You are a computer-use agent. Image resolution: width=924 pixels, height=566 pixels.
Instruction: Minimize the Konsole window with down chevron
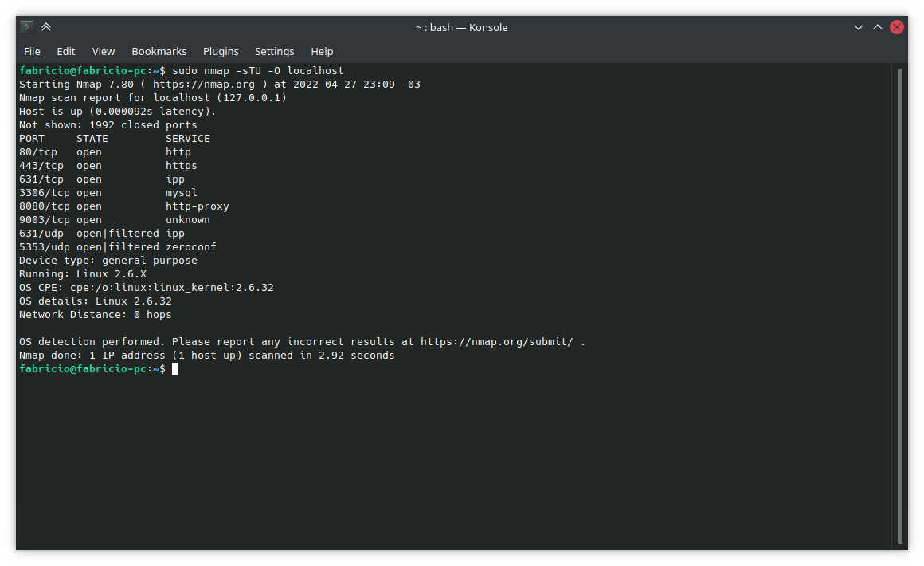point(859,27)
